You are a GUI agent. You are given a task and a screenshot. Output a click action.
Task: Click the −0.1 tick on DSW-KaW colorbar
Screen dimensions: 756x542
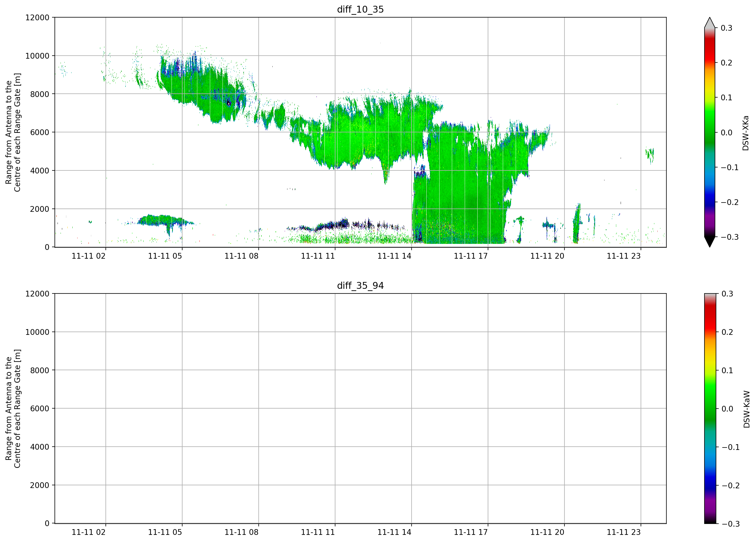[x=731, y=447]
